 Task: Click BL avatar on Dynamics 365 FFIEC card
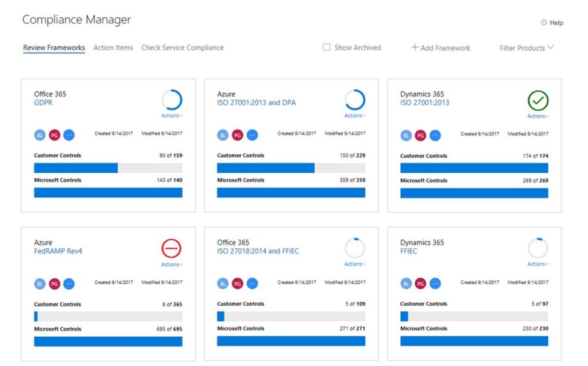pyautogui.click(x=406, y=283)
